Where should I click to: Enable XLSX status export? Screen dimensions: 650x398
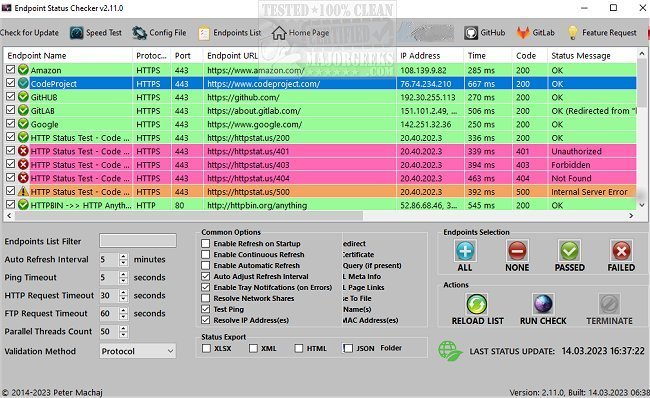pyautogui.click(x=206, y=348)
